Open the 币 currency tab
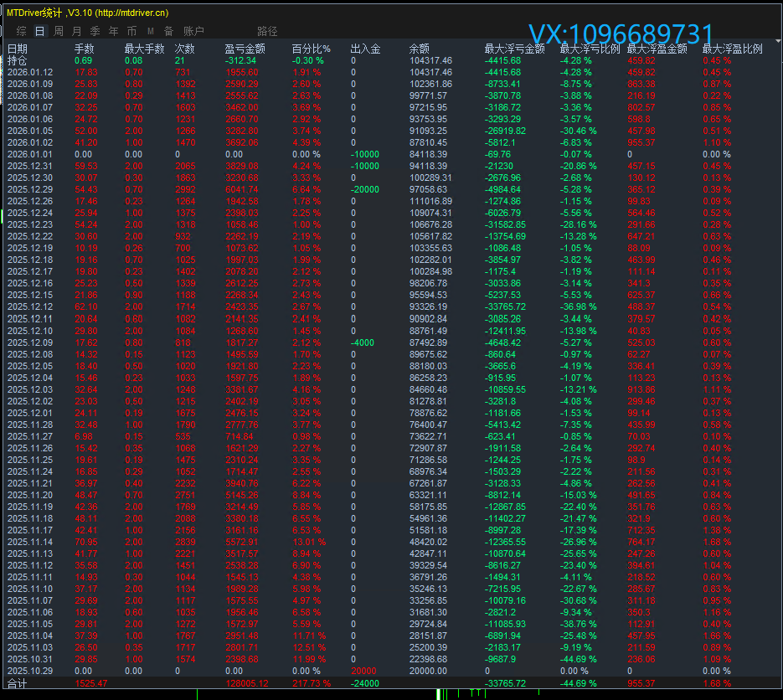 coord(132,31)
